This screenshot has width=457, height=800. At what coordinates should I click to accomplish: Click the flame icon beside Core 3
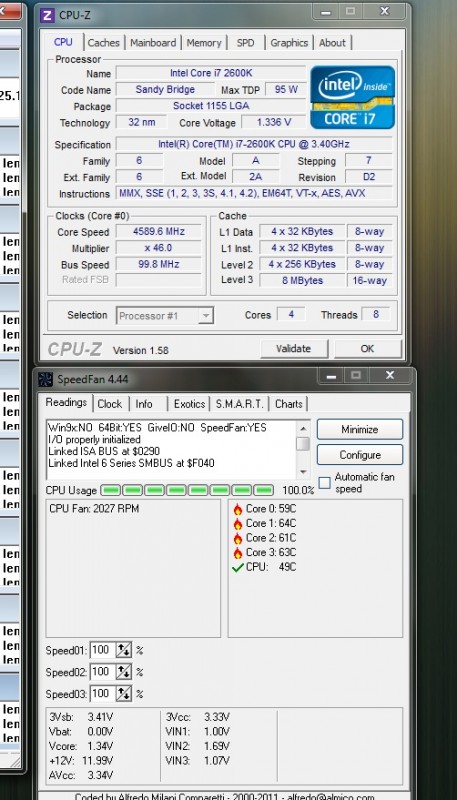(238, 553)
